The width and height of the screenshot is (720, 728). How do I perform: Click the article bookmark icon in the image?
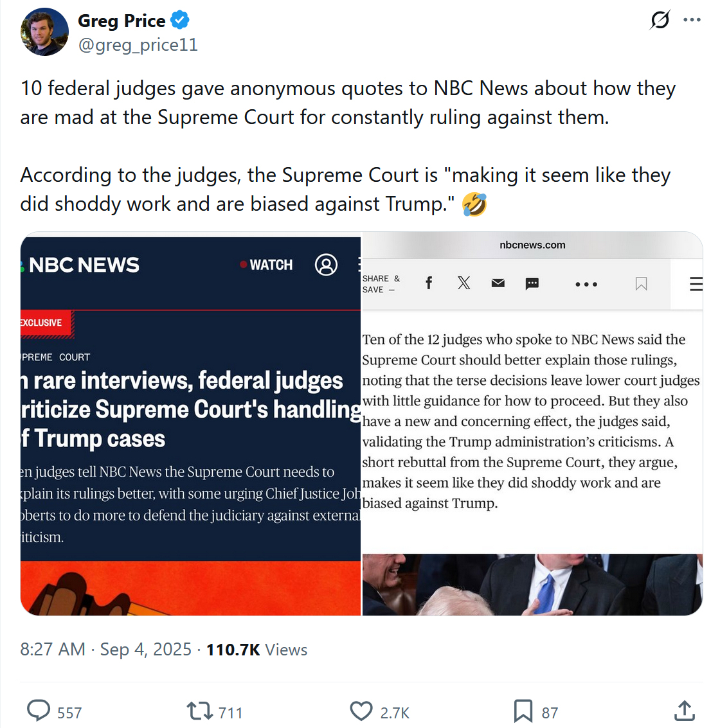pos(641,283)
